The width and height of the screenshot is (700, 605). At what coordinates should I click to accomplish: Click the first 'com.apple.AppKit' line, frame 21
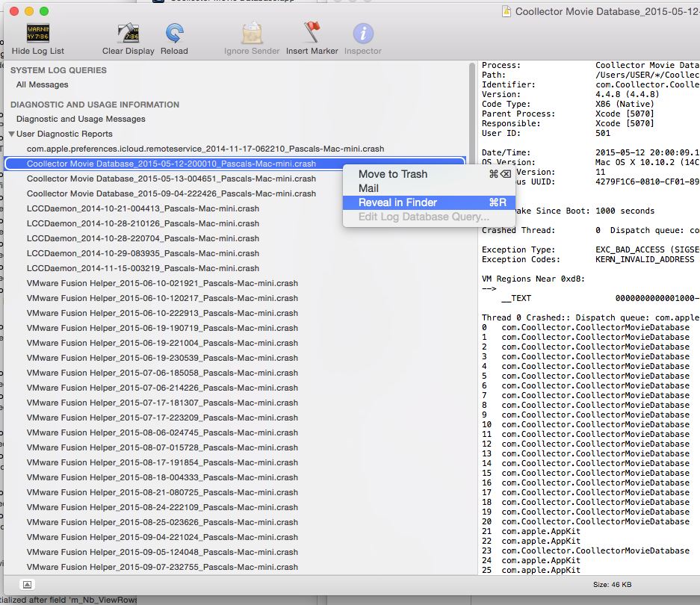tap(541, 532)
